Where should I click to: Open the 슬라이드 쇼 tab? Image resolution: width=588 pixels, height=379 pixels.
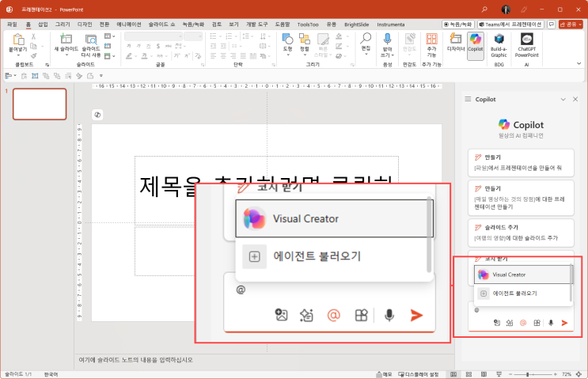coord(161,25)
